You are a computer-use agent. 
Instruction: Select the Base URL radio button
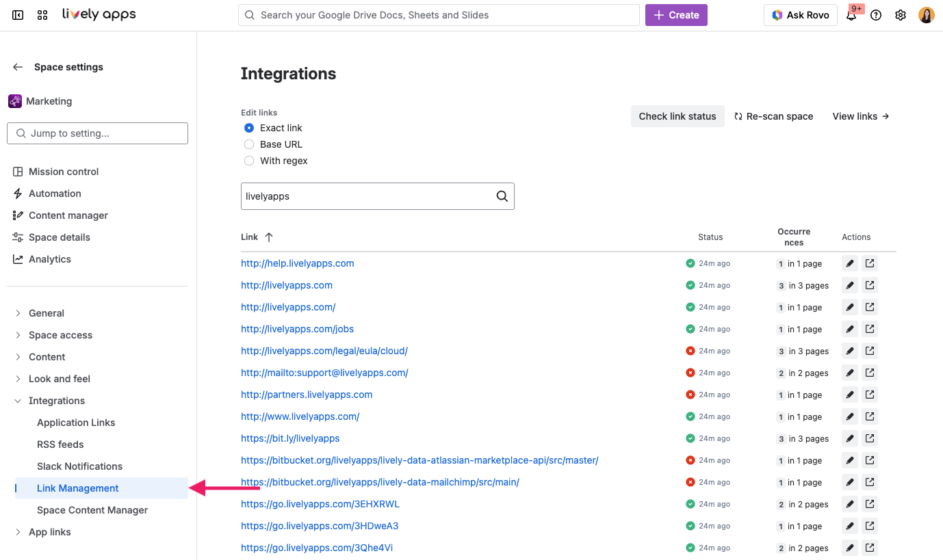coord(249,144)
